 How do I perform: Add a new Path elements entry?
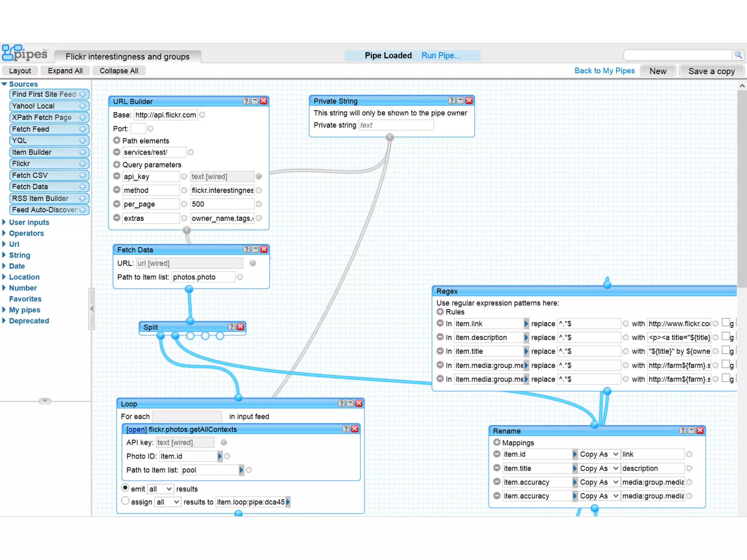pyautogui.click(x=117, y=140)
